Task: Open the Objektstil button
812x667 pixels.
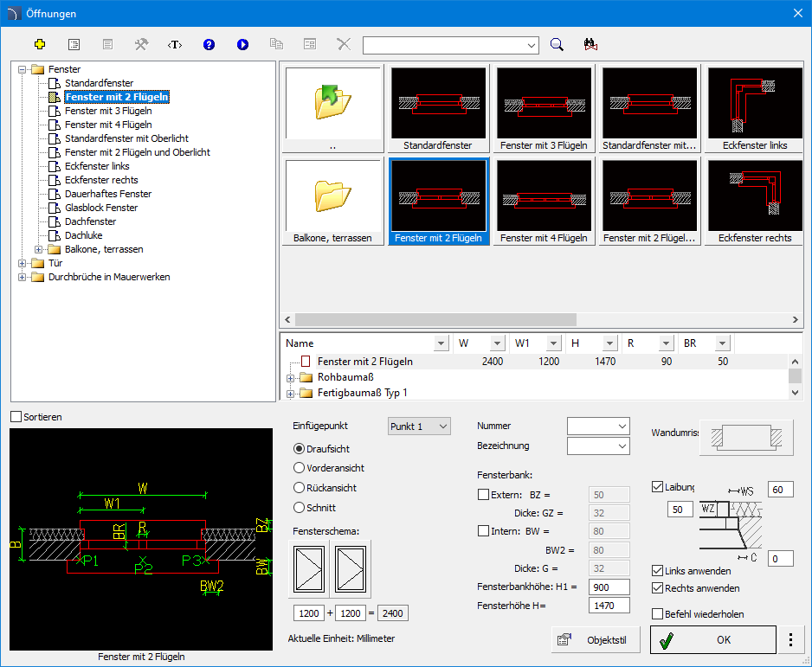Action: coord(594,640)
